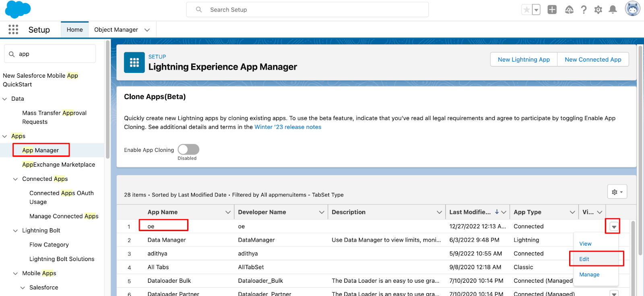Click the user avatar profile icon
The height and width of the screenshot is (296, 644).
coord(632,9)
